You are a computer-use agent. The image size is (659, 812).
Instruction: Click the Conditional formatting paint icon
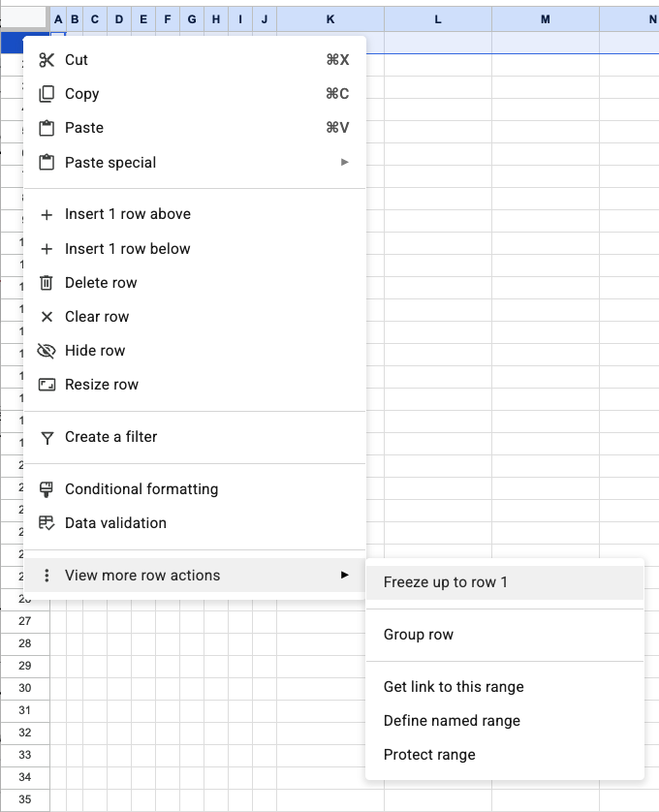coord(47,489)
